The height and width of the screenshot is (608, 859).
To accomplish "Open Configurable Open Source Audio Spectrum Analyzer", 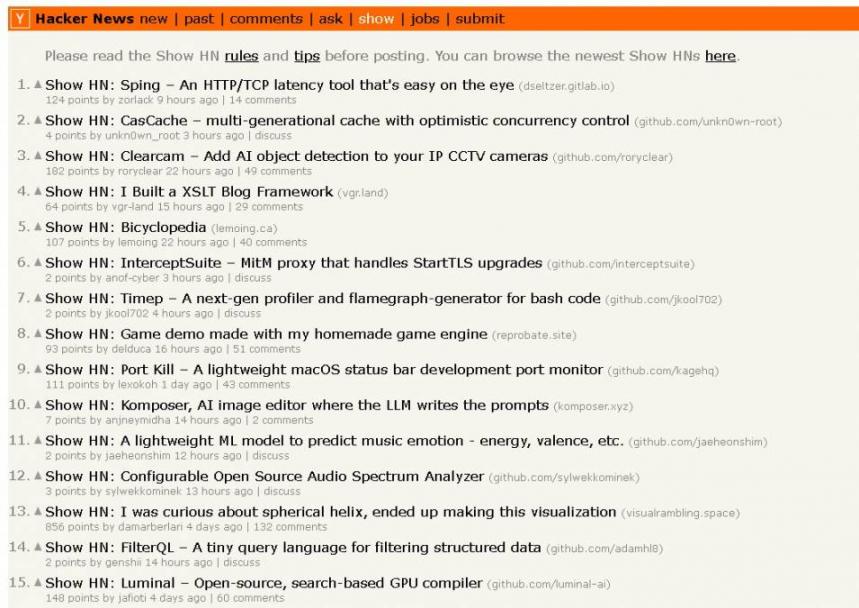I will click(265, 477).
